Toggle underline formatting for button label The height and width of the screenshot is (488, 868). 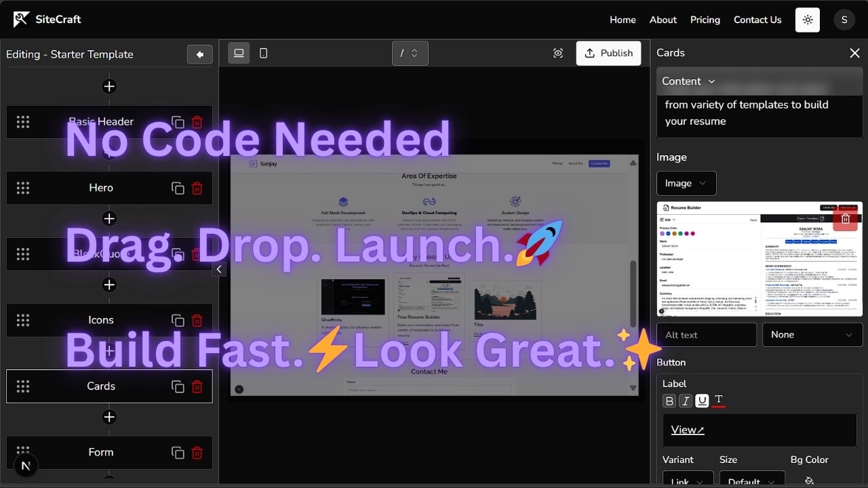[702, 401]
